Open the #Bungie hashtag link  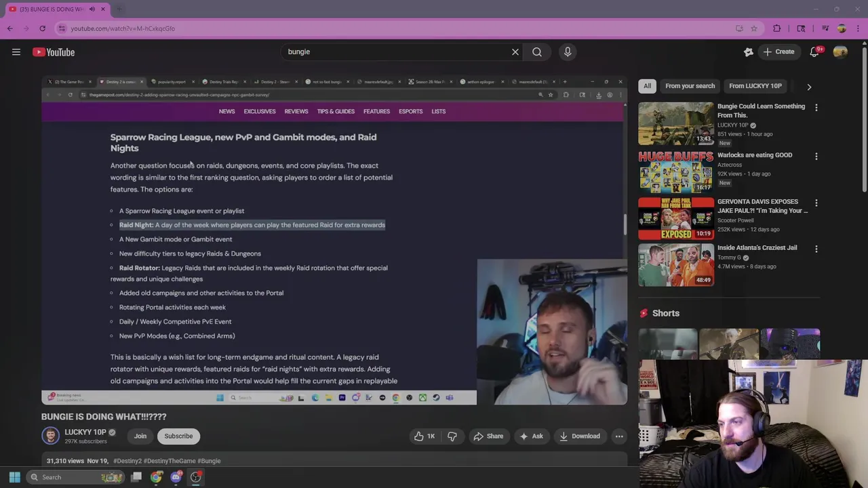(209, 461)
